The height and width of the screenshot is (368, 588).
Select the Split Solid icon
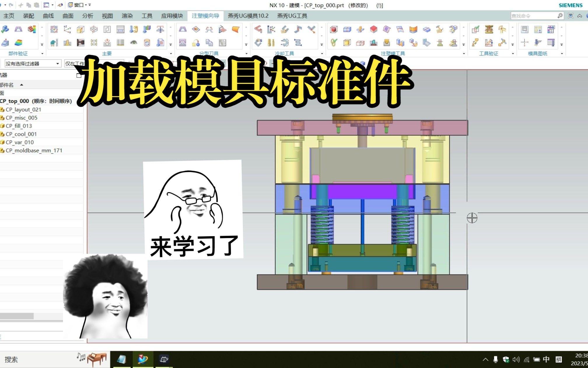point(347,29)
